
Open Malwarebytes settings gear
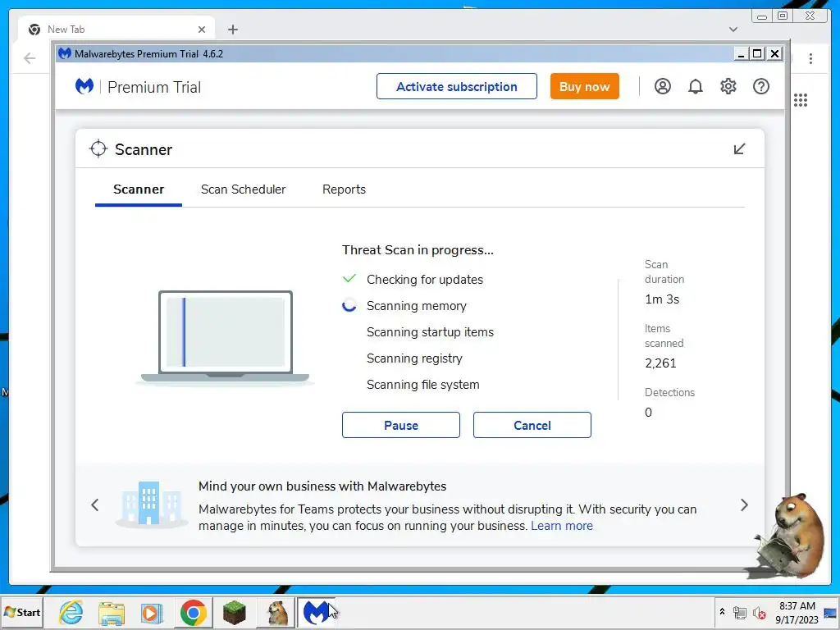tap(728, 86)
